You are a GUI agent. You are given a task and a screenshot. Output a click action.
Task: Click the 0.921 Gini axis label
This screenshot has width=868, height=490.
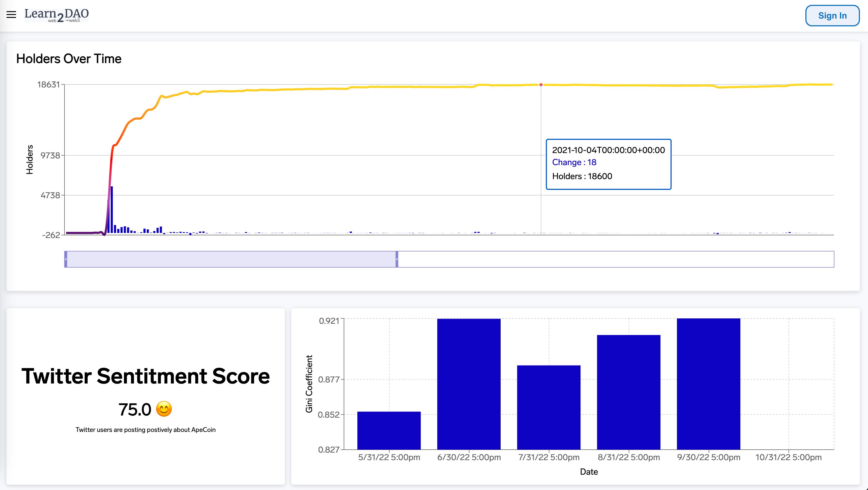(329, 321)
